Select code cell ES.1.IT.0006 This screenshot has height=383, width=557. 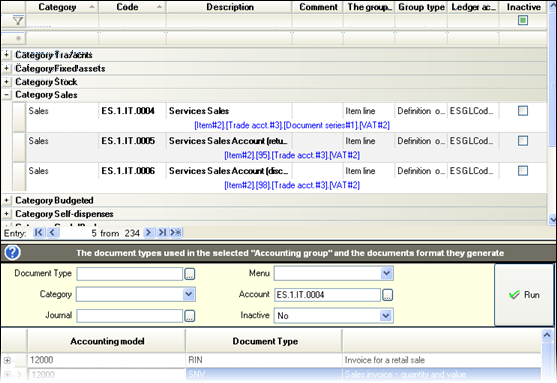[132, 171]
